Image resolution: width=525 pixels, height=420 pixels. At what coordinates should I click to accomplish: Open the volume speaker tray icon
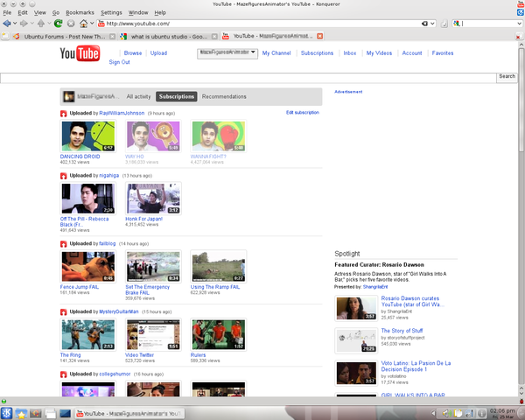(x=445, y=414)
